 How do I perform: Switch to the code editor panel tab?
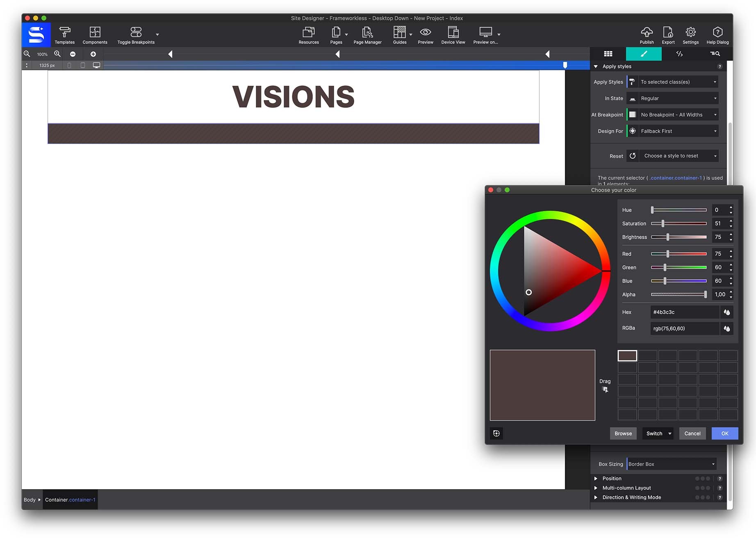click(679, 54)
